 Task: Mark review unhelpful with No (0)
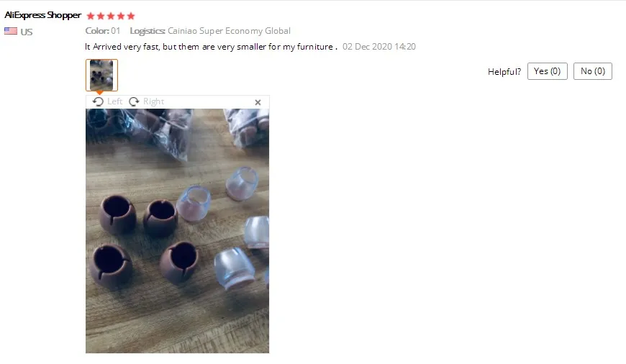click(x=593, y=71)
